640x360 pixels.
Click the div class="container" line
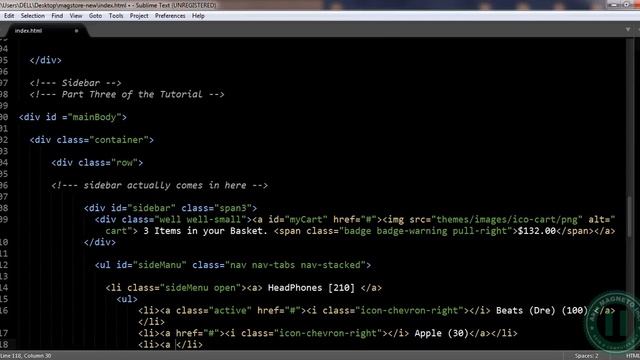click(92, 140)
